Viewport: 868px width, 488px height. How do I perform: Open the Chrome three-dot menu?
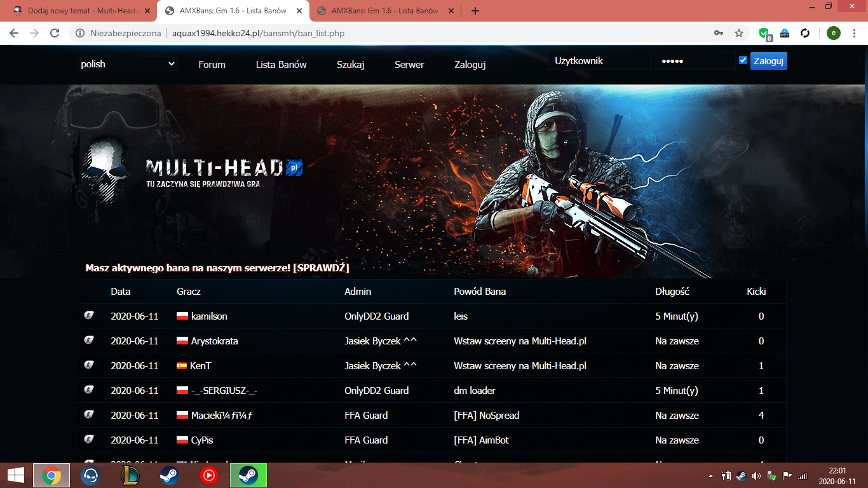[855, 33]
